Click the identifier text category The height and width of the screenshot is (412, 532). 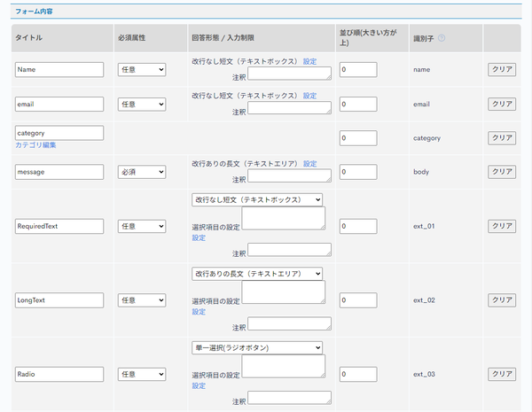point(426,138)
